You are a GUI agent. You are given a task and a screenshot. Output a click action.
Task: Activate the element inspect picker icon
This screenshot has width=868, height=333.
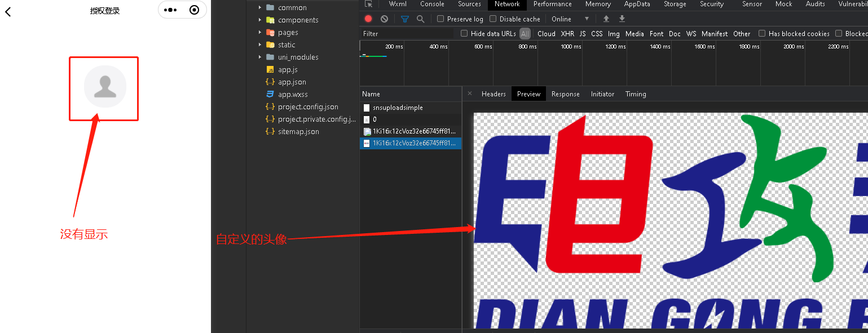[369, 4]
